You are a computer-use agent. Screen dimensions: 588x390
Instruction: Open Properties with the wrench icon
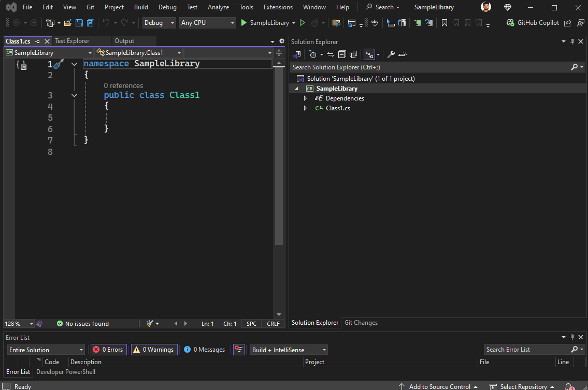coord(391,54)
